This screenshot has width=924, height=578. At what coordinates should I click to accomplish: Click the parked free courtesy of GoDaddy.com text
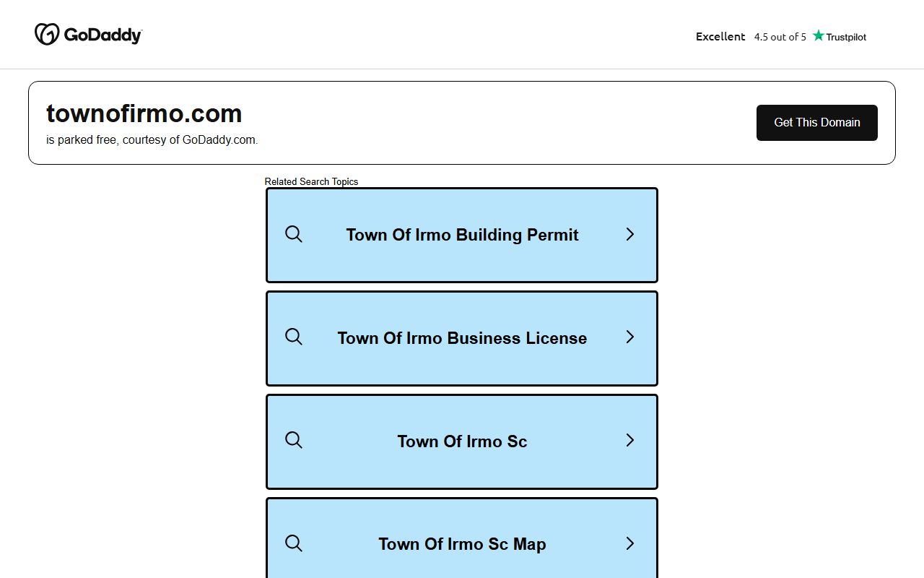152,140
